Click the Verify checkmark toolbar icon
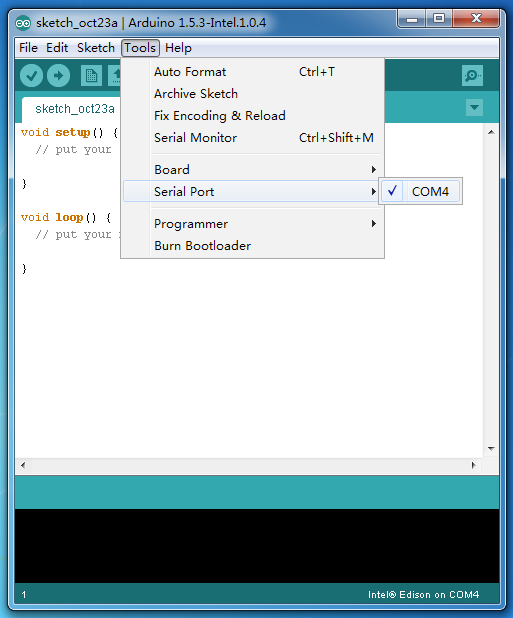The image size is (513, 618). (31, 75)
